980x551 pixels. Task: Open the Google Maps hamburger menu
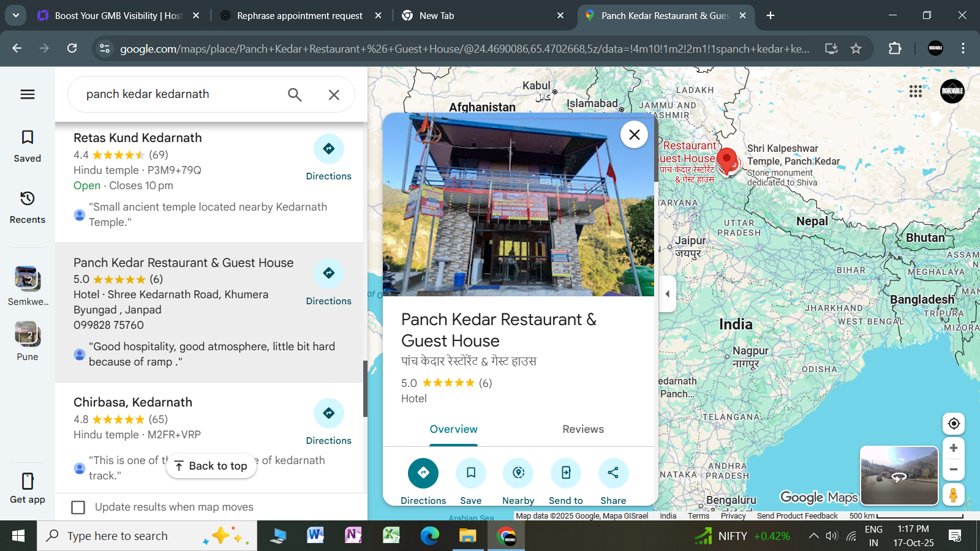click(28, 94)
